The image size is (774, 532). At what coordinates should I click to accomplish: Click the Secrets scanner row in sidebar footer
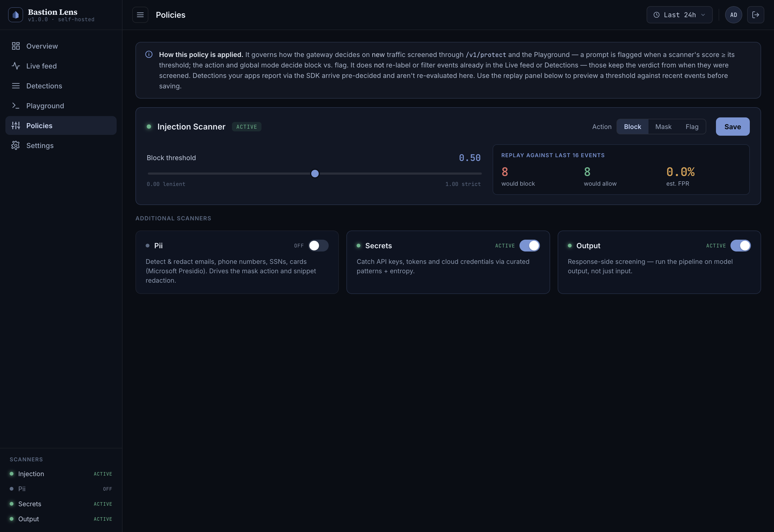point(61,504)
